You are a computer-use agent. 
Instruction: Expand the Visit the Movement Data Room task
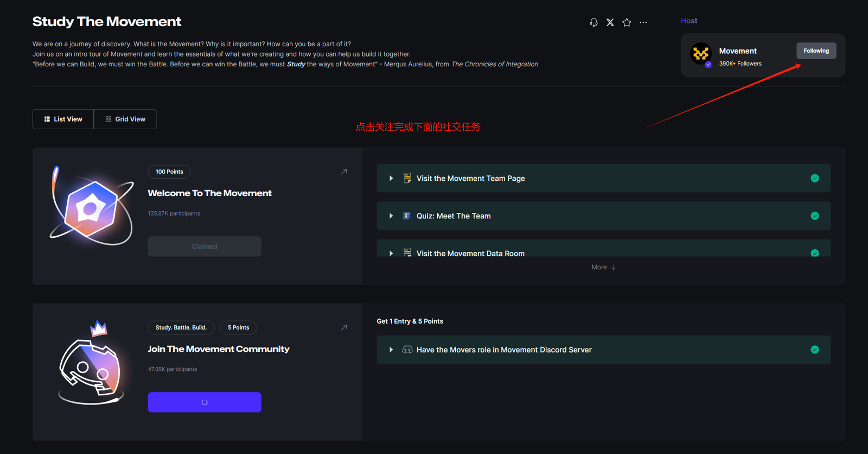click(391, 253)
